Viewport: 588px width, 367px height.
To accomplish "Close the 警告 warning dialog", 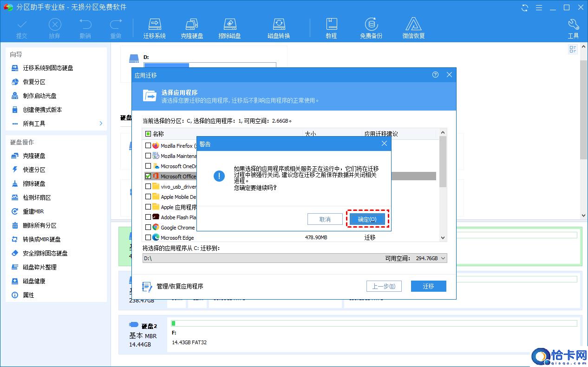I will click(384, 144).
